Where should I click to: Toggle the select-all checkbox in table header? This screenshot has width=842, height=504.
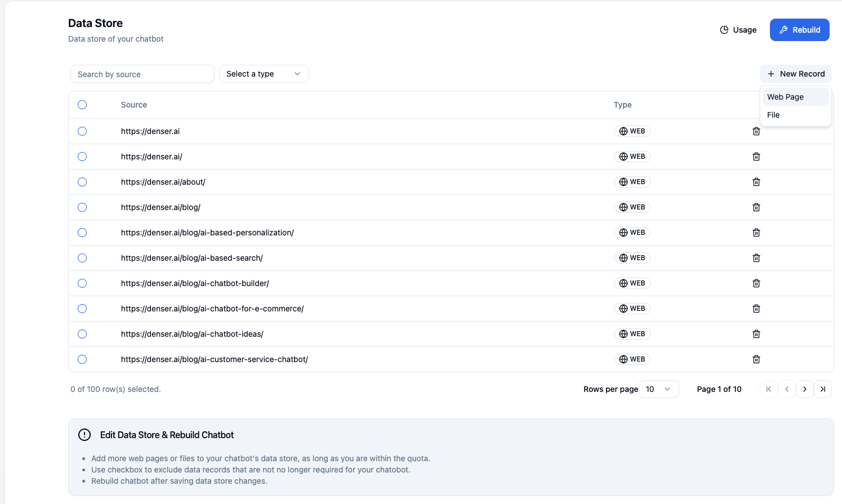pos(82,105)
